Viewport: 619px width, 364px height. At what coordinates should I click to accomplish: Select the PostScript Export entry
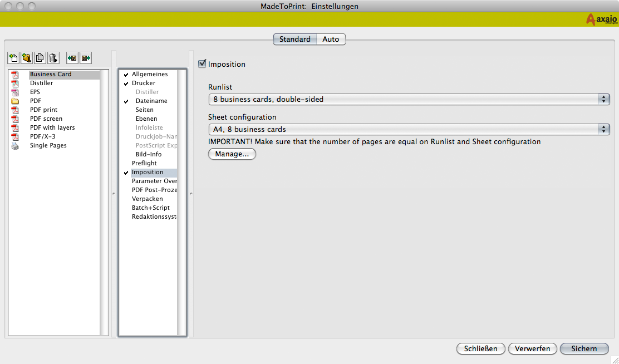(156, 146)
